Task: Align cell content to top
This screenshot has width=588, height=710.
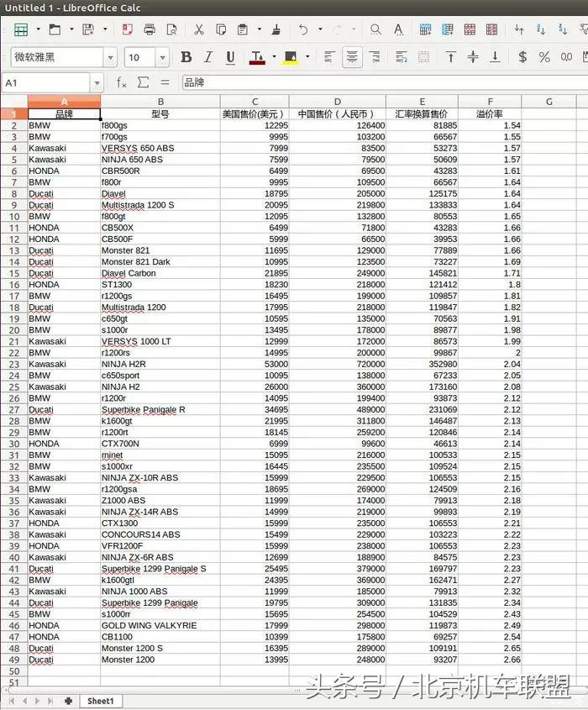Action: 450,57
